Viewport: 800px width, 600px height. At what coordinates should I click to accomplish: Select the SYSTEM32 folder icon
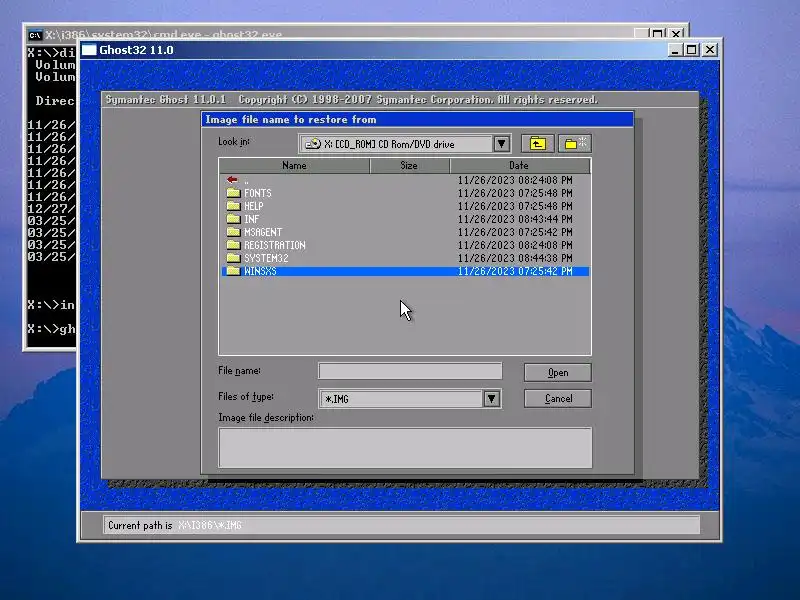pyautogui.click(x=233, y=258)
